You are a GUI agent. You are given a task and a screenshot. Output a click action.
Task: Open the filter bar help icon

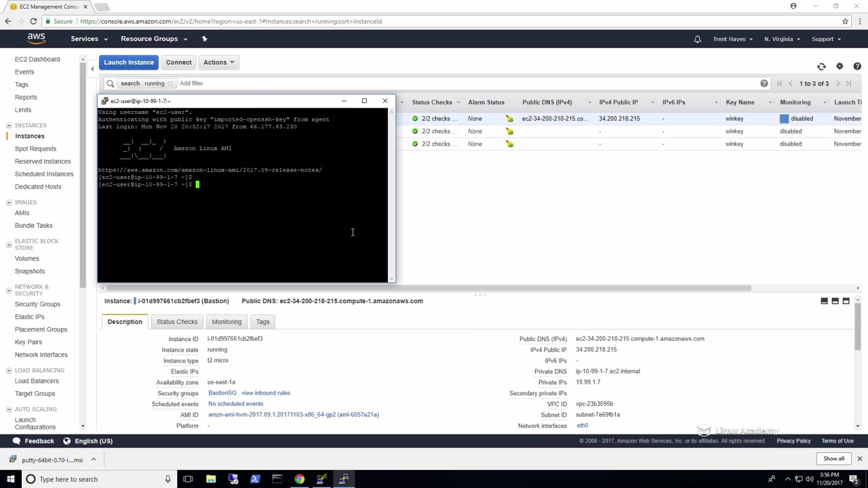pos(764,83)
